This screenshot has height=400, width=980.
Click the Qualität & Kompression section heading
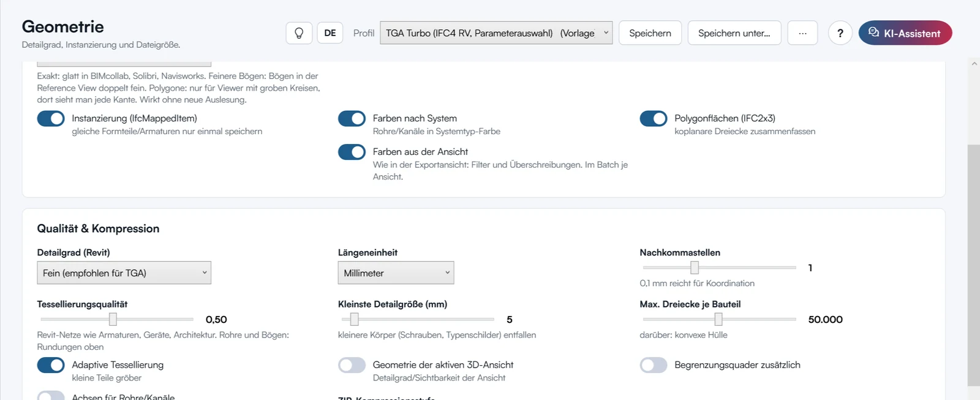point(98,228)
